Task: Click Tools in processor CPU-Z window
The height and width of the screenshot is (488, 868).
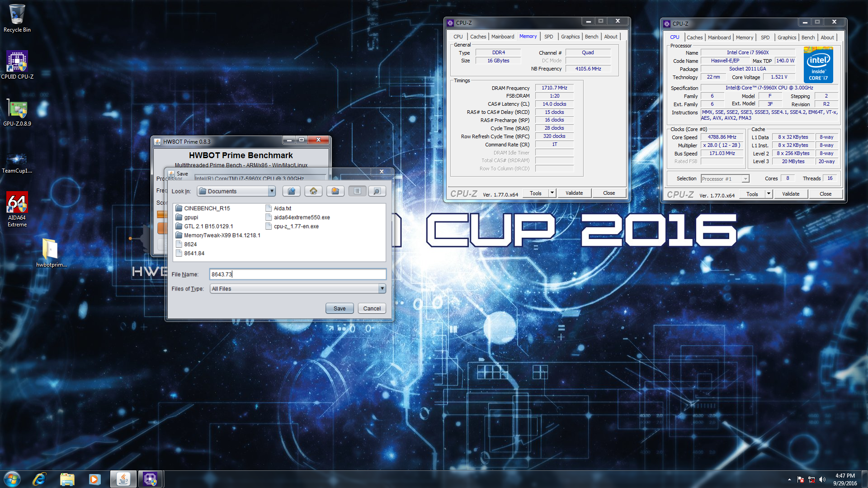Action: pos(752,194)
